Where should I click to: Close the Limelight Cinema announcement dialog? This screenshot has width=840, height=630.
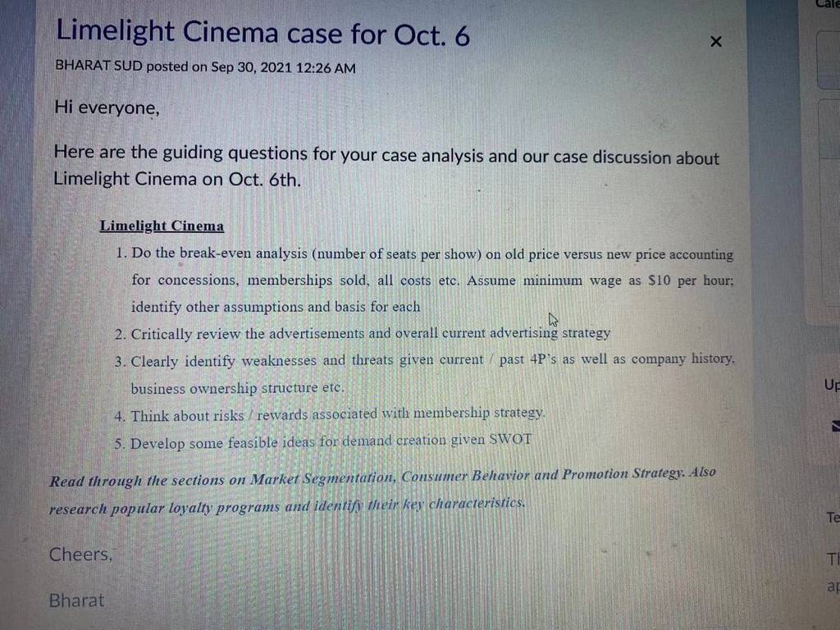click(715, 41)
